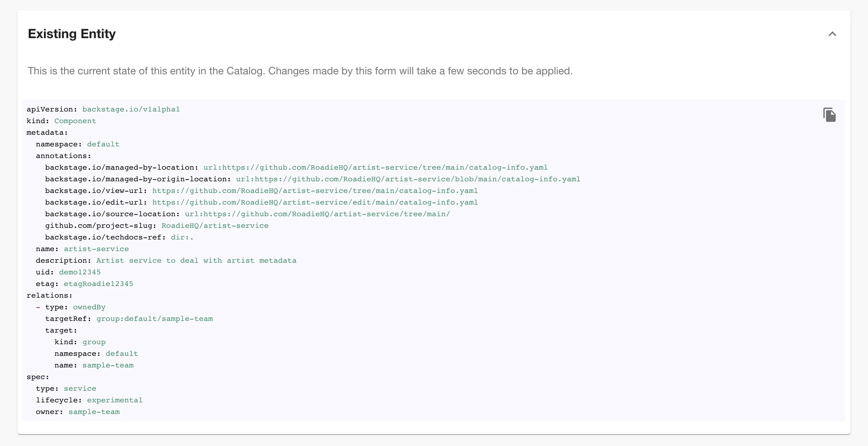Click the Component kind value
Screen dimensions: 868x446
pyautogui.click(x=75, y=121)
